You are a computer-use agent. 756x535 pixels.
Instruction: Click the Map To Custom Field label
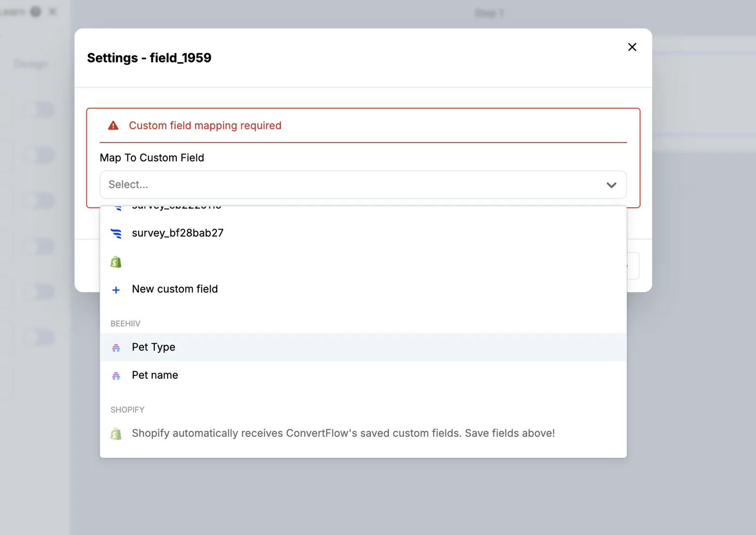tap(152, 158)
